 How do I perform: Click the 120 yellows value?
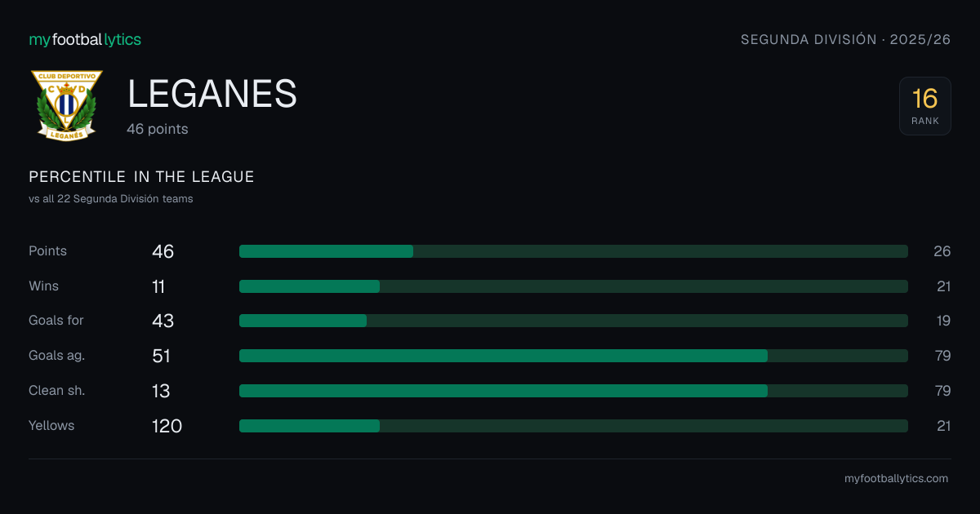(167, 426)
